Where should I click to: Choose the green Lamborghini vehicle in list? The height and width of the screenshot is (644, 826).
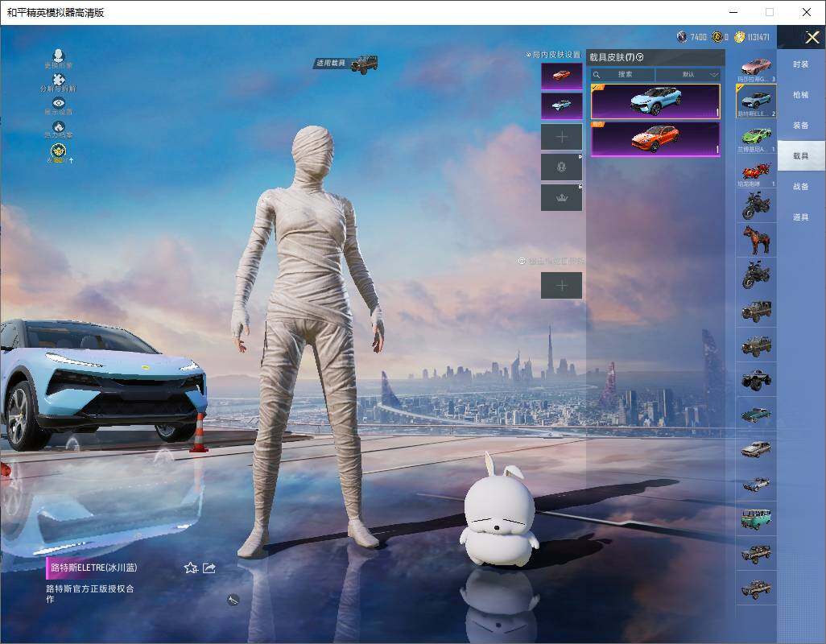point(756,137)
